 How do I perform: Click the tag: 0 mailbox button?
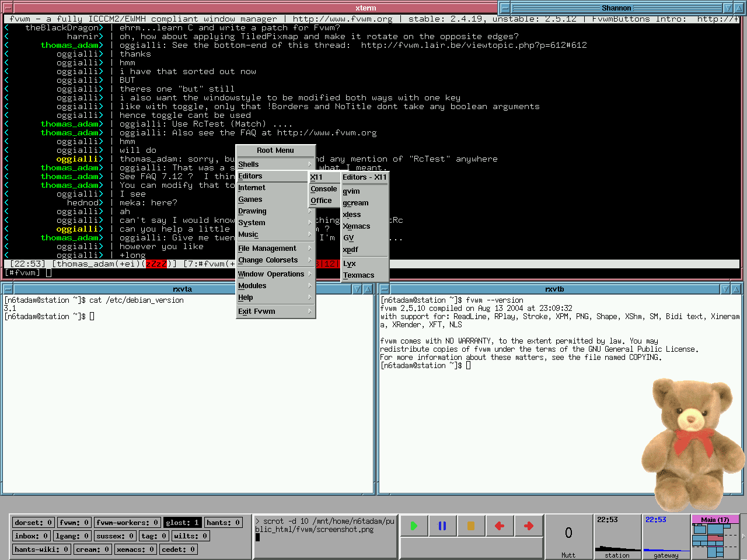(x=154, y=536)
